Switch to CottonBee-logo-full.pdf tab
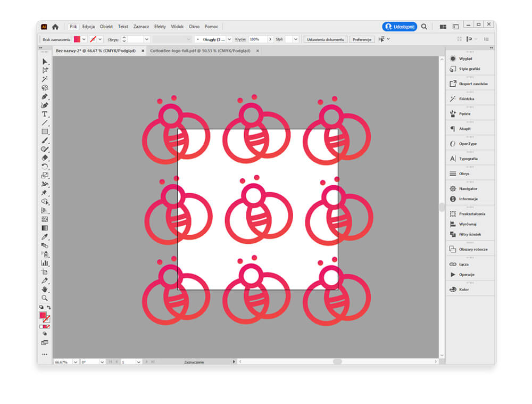The image size is (532, 404). point(200,51)
